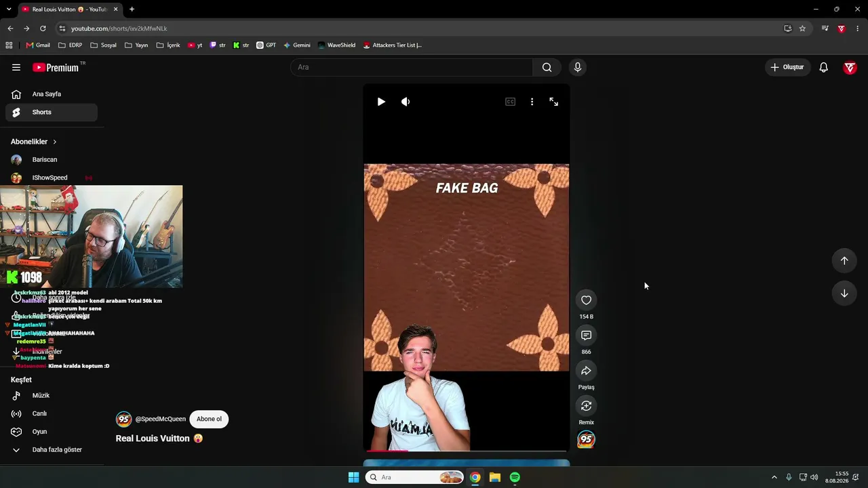Screen dimensions: 868x488
Task: Close the Real Louis Vuitton tab
Action: (x=116, y=9)
